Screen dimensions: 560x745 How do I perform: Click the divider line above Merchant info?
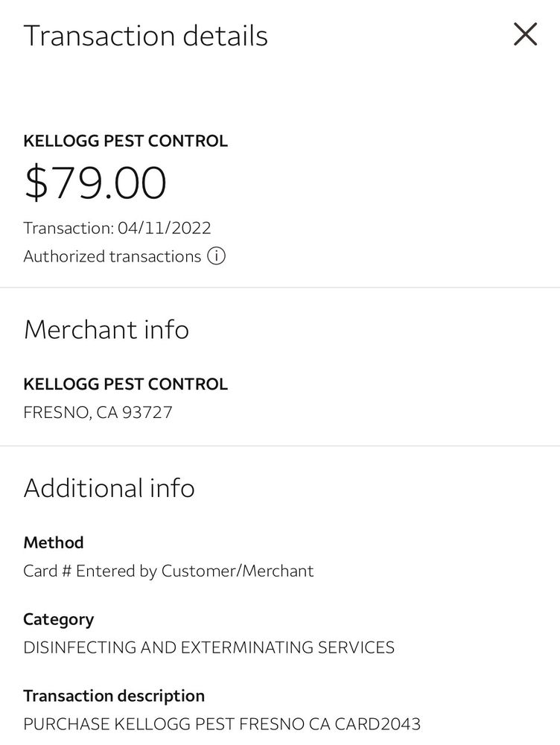[280, 288]
